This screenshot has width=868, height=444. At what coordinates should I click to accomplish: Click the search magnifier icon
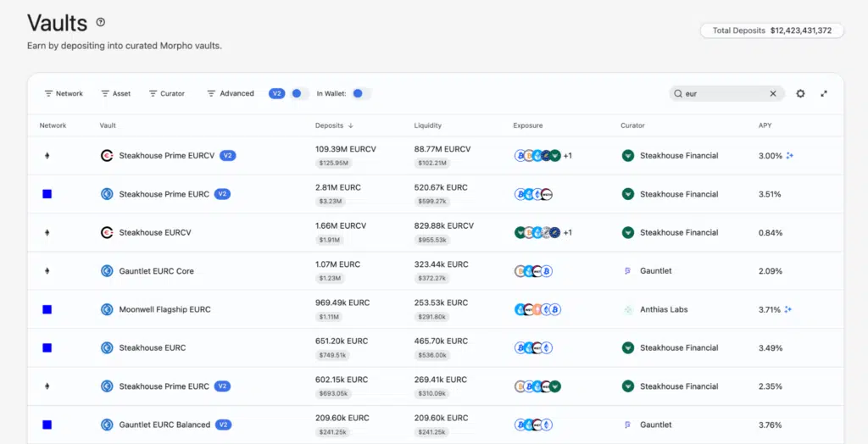tap(678, 93)
